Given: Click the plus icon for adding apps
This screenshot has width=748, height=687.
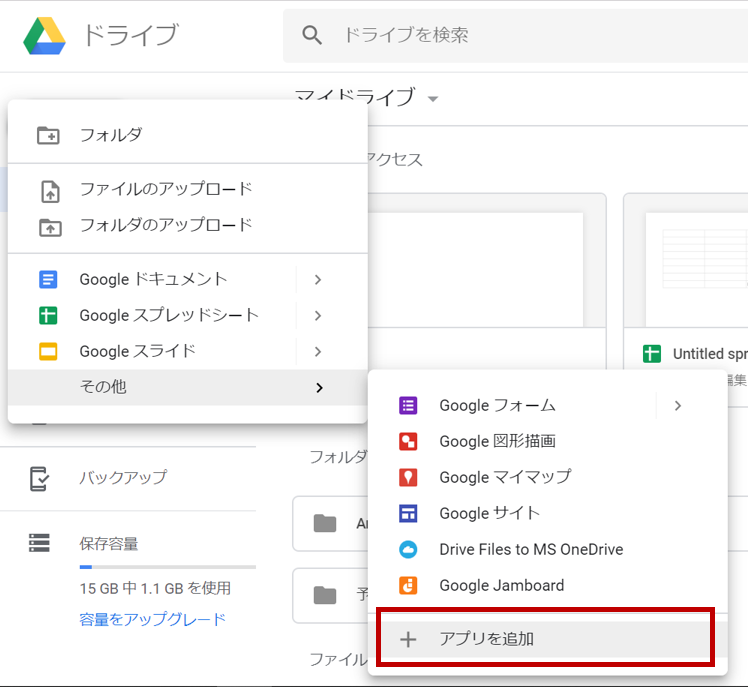Looking at the screenshot, I should (408, 639).
